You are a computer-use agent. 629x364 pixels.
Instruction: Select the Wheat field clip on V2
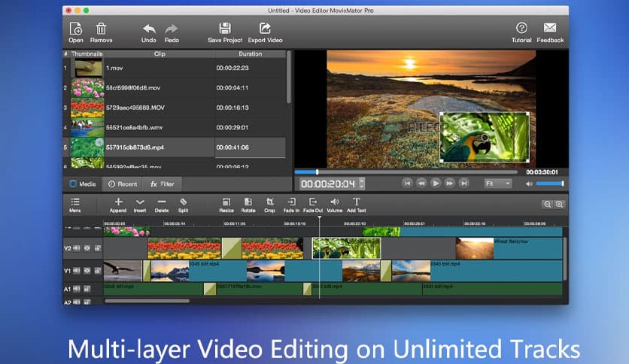(509, 248)
